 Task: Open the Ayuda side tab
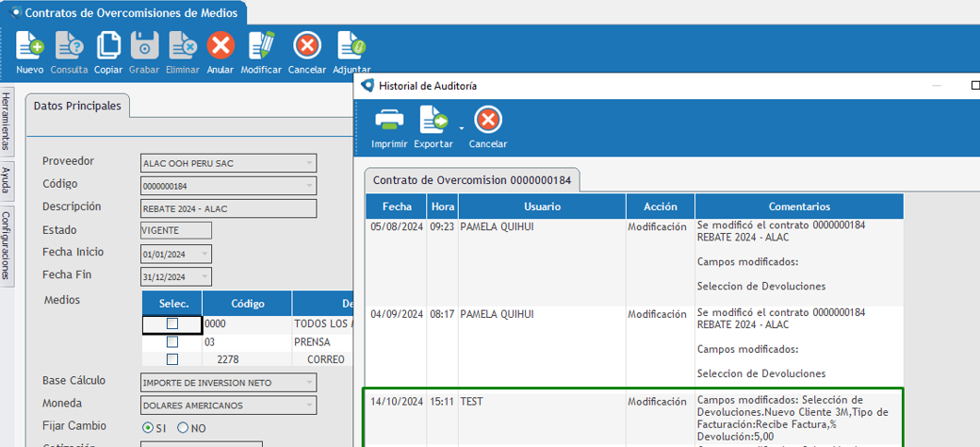click(7, 180)
